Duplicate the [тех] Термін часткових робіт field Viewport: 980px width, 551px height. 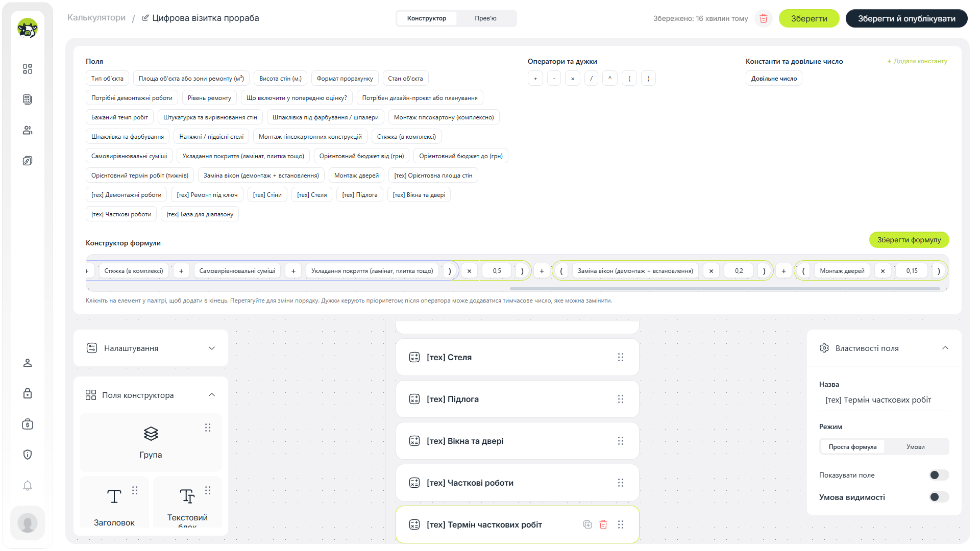pos(587,524)
